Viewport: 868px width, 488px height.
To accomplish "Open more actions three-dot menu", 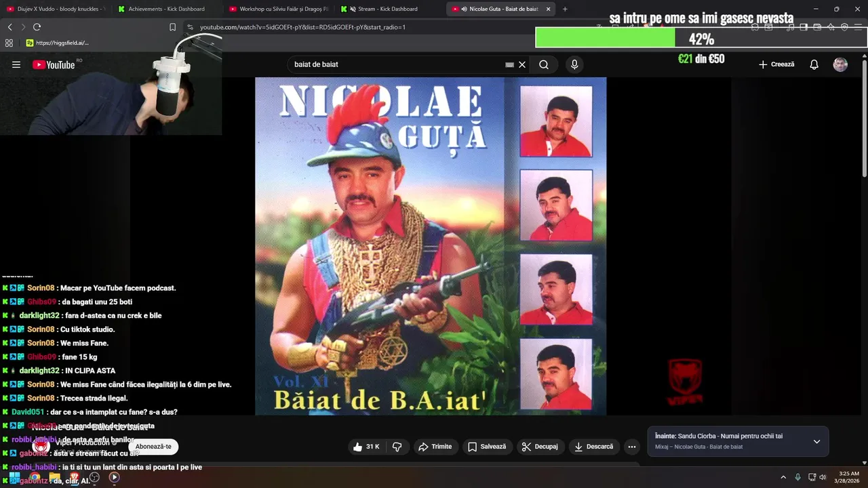I will point(632,447).
